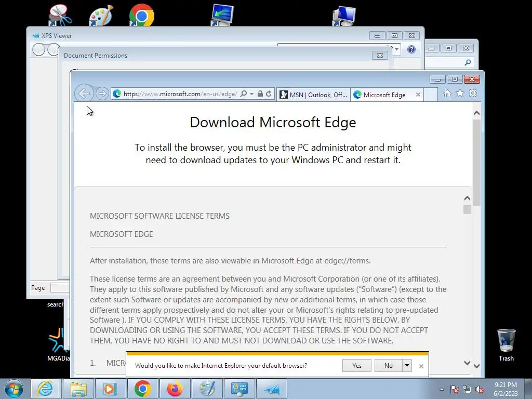Click Yes to make IE default browser
Screen dimensions: 532x399
357,365
